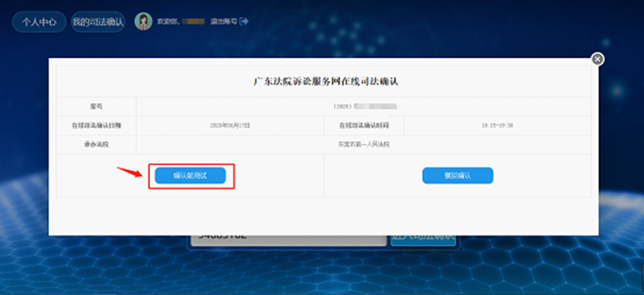
Task: Click the 视频确认 button
Action: point(458,176)
